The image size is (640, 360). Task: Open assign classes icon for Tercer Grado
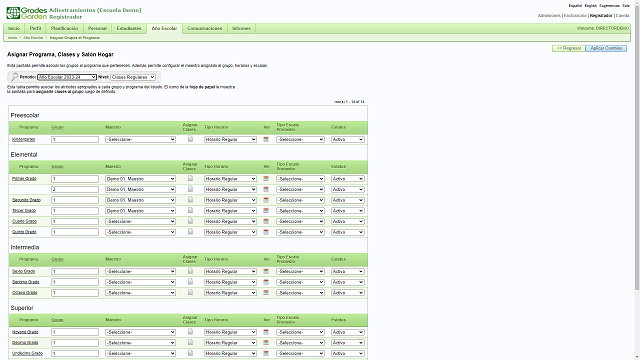(x=190, y=210)
